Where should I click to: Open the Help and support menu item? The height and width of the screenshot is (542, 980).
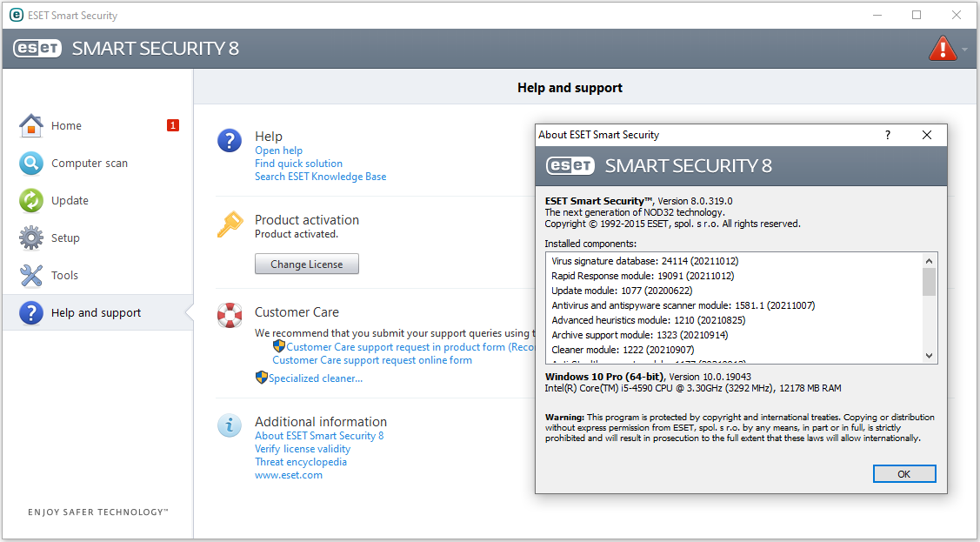point(96,313)
